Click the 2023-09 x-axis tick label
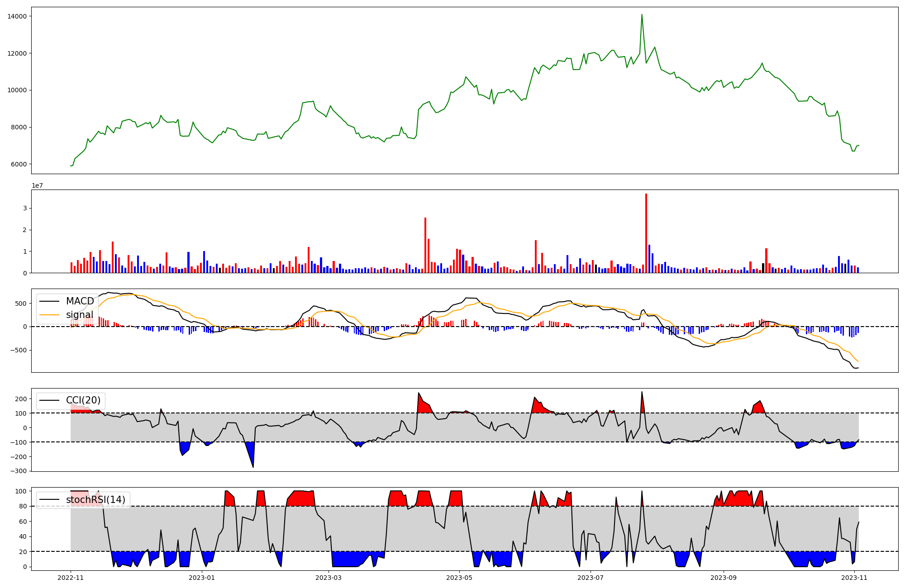Viewport: 905px width, 588px height. tap(724, 578)
